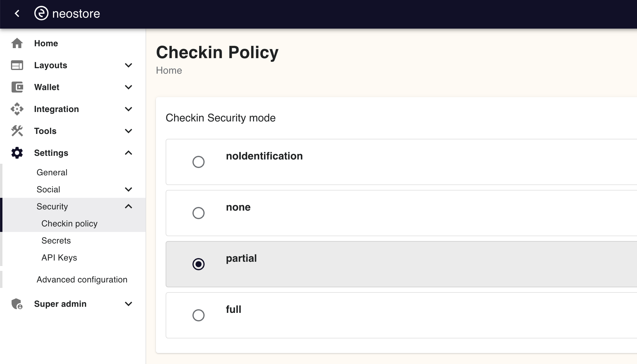Click the back arrow in the top bar
Screen dimensions: 637x364
coord(17,13)
